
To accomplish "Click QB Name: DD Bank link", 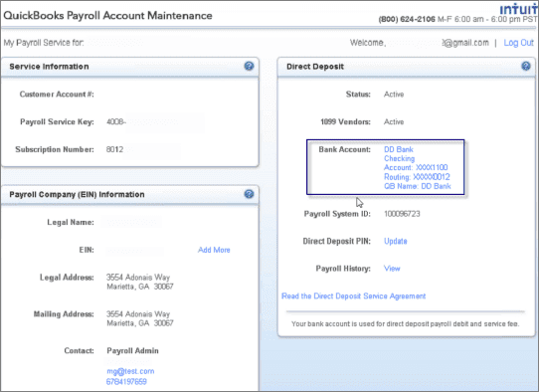I will point(418,186).
